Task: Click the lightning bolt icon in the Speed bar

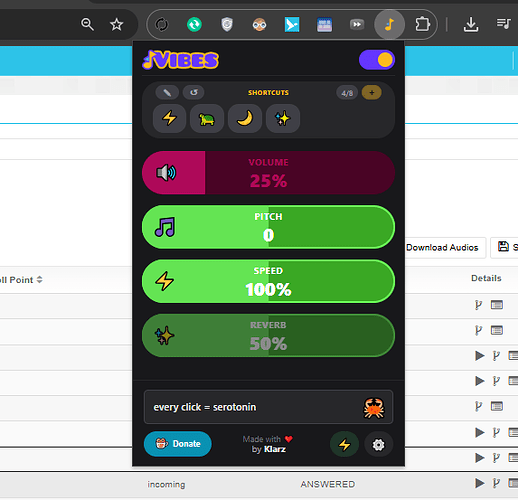Action: [x=165, y=281]
